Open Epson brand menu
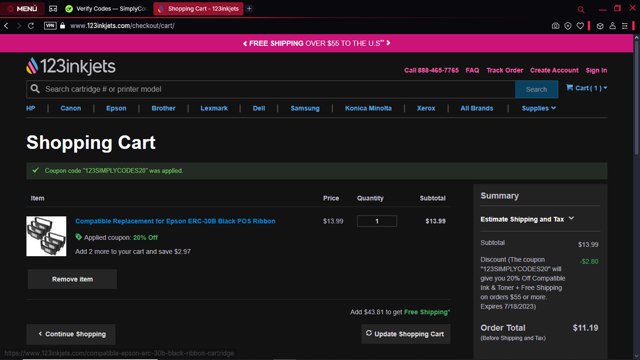 click(x=116, y=108)
